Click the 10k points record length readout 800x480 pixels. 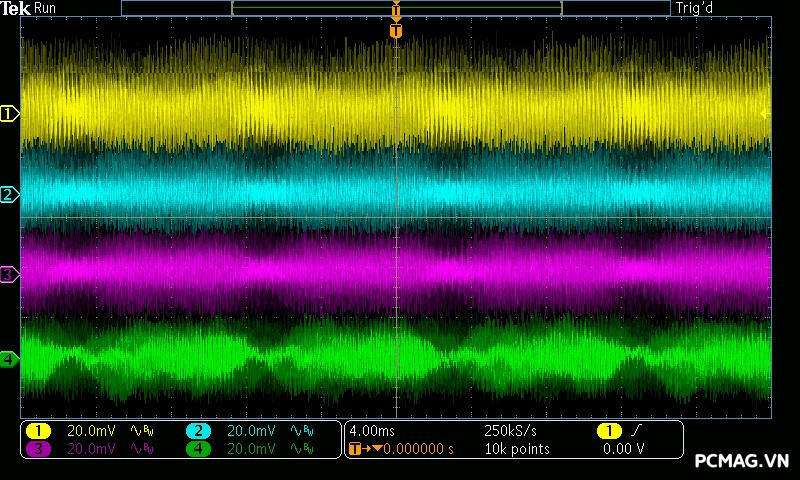tap(516, 449)
